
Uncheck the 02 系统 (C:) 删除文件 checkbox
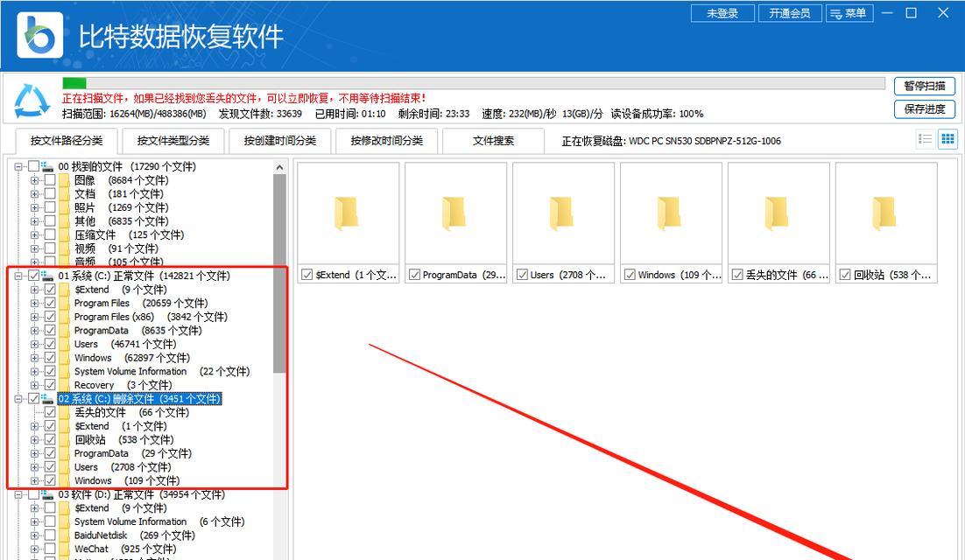click(34, 399)
